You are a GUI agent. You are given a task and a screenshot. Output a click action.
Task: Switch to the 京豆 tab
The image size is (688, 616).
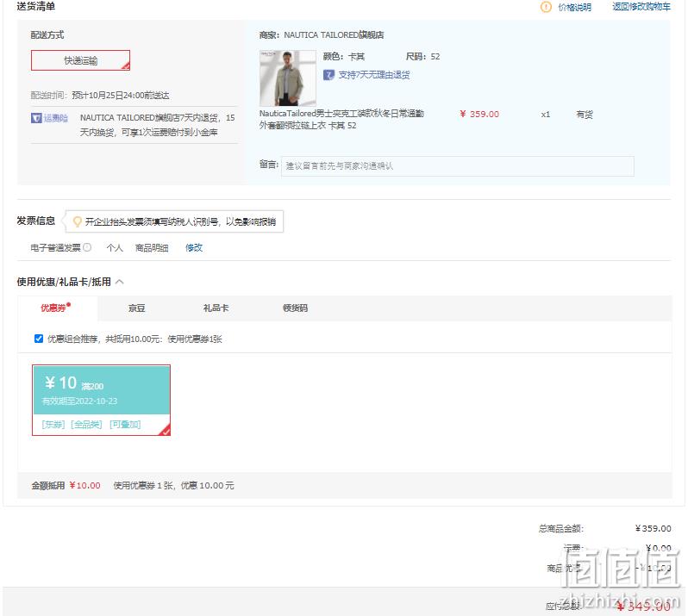[x=136, y=308]
